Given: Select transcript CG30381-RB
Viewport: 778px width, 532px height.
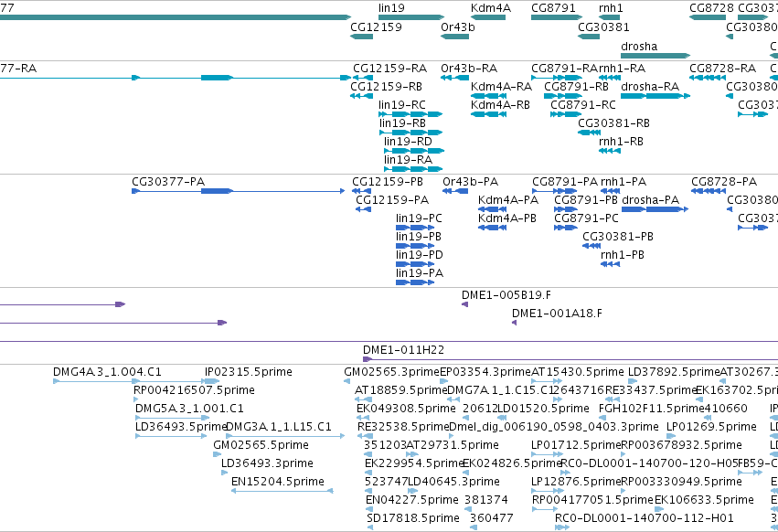Looking at the screenshot, I should tap(590, 133).
